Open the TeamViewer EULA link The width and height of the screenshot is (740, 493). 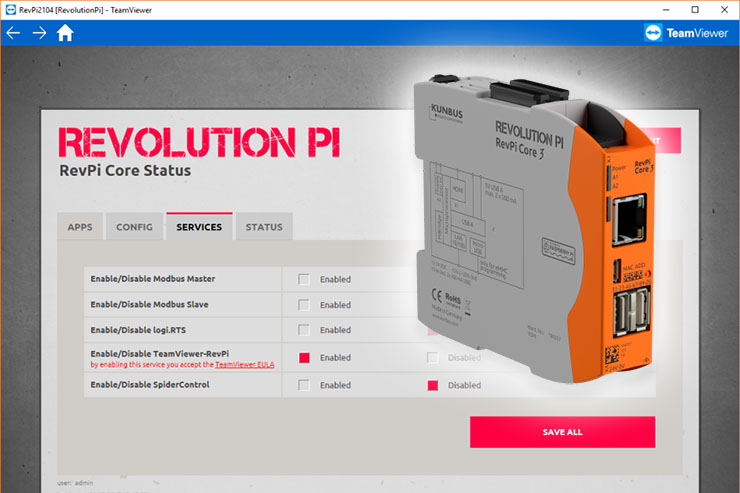245,365
